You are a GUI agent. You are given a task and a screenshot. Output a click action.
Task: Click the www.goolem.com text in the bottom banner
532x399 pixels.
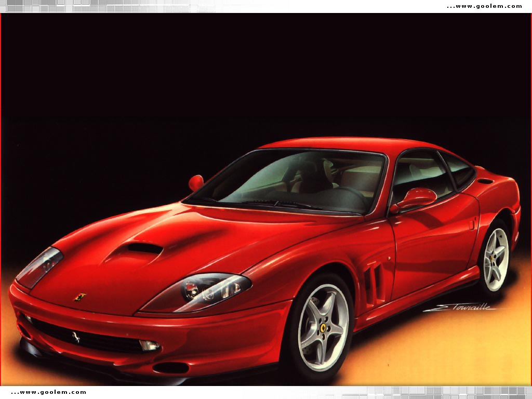click(48, 392)
